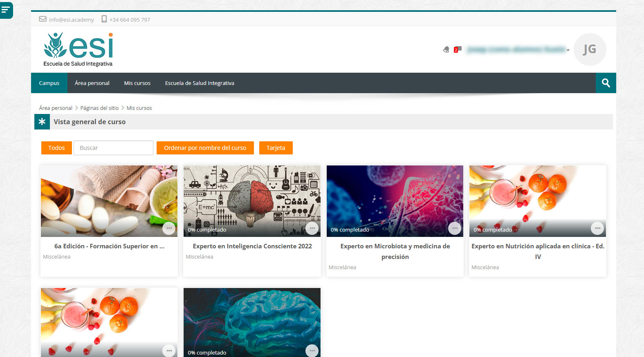Click the Experto en Inteligencia Consciente 2022 link
This screenshot has width=644, height=357.
(252, 246)
